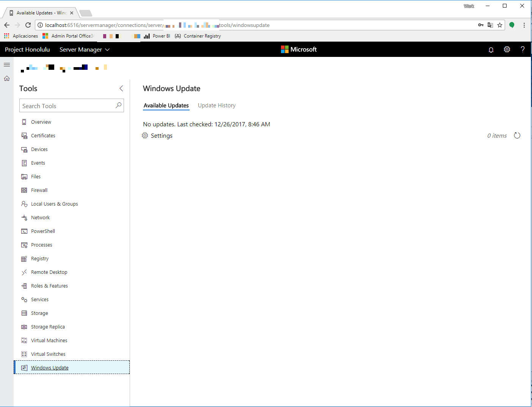Click the Virtual Switches icon
The height and width of the screenshot is (407, 532).
[x=24, y=354]
